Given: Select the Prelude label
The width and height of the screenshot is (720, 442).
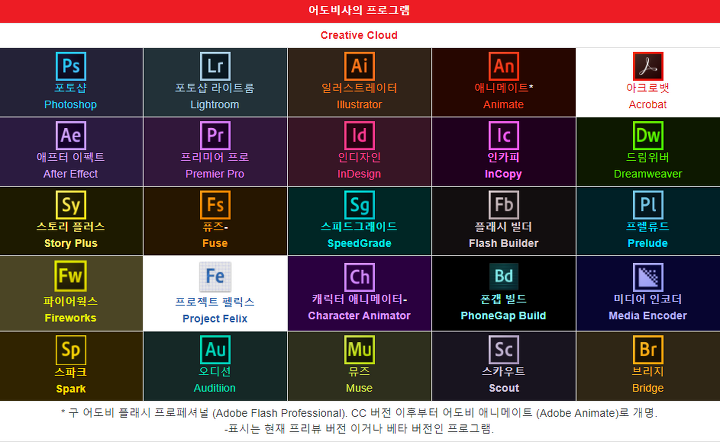Looking at the screenshot, I should (x=648, y=243).
